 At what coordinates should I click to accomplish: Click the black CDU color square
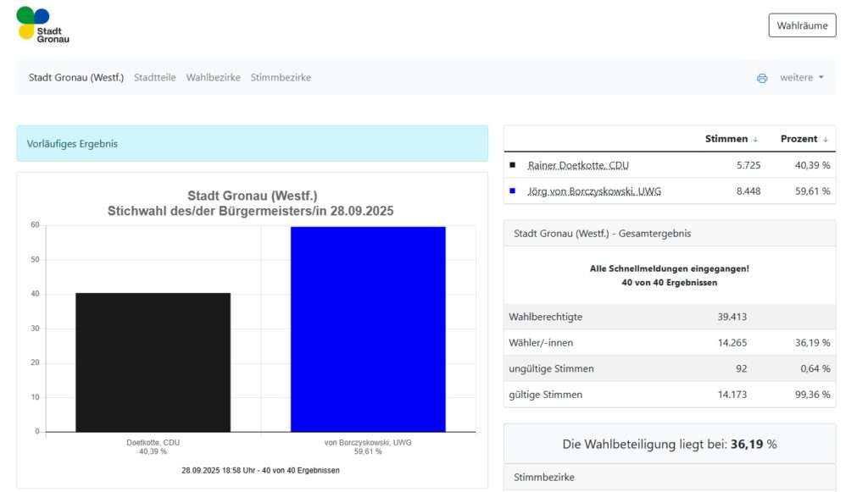512,166
